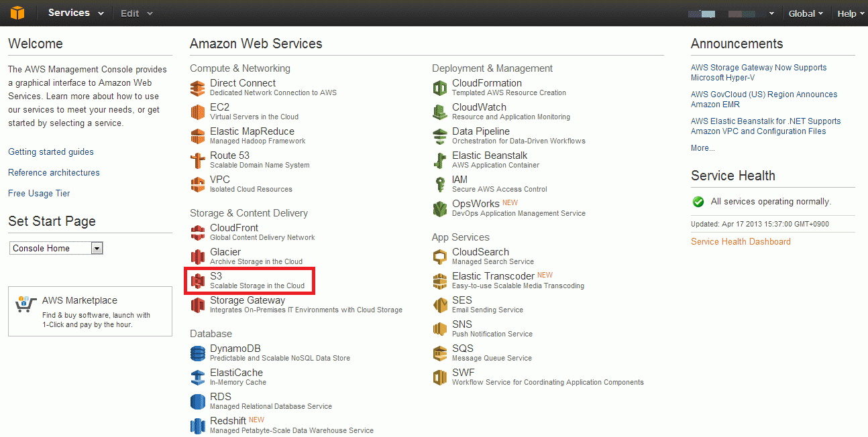Screen dimensions: 868x437
Task: Open the EC2 service link
Action: 219,107
